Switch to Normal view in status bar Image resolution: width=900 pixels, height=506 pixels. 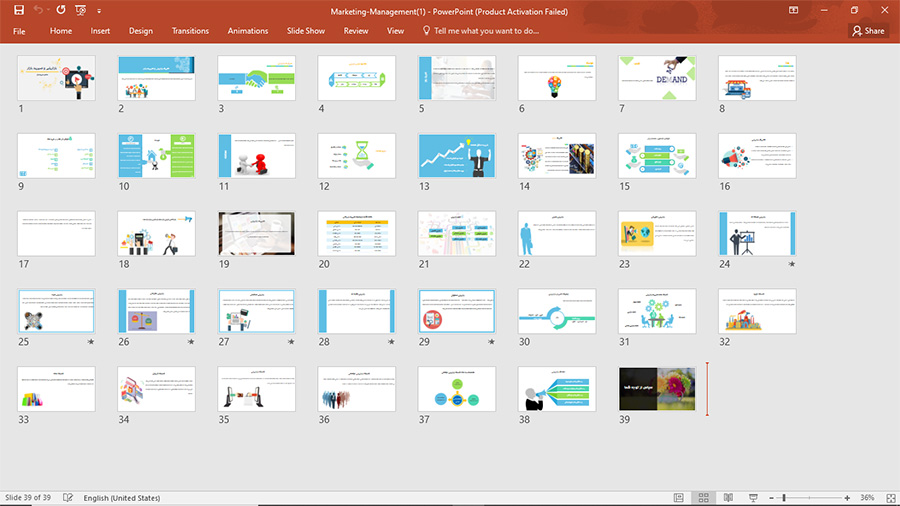point(679,497)
